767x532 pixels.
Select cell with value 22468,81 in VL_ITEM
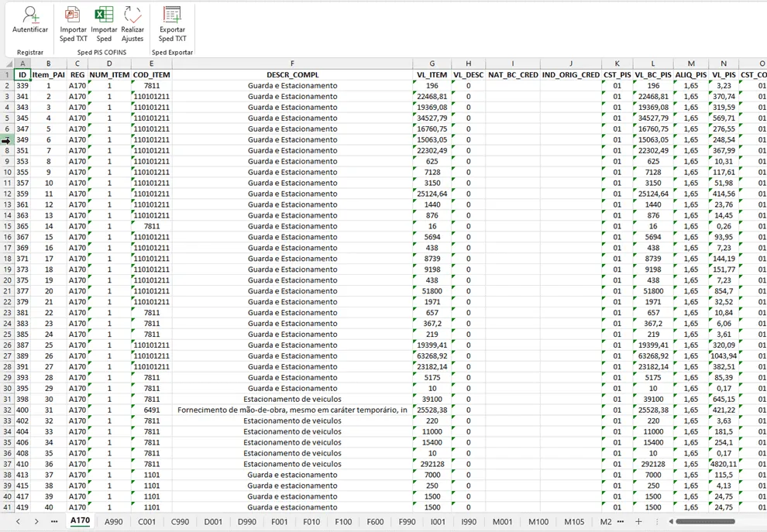click(432, 96)
